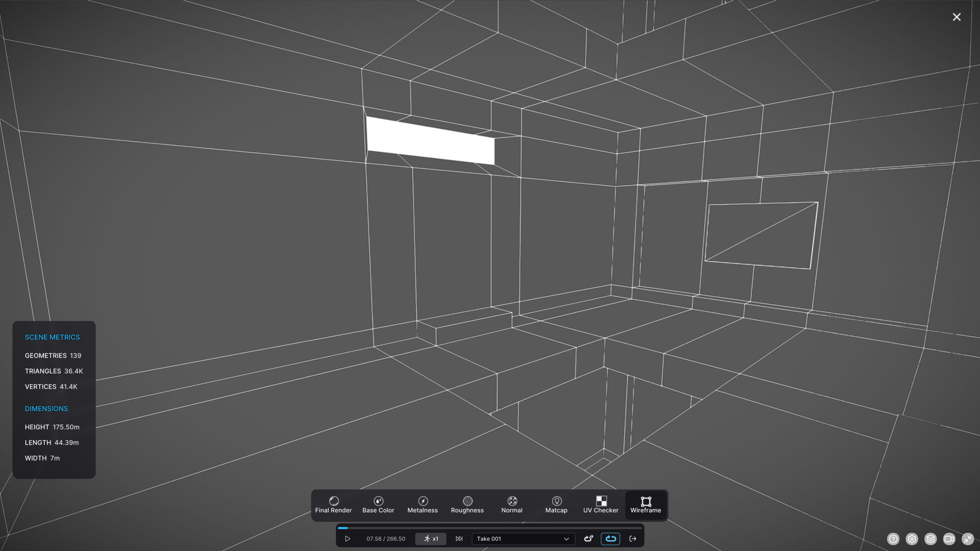The height and width of the screenshot is (551, 980).
Task: Enable the Matcap view mode
Action: tap(556, 505)
